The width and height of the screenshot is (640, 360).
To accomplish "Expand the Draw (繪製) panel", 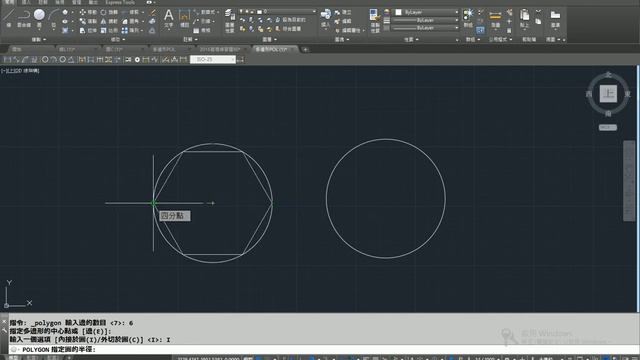I will [39, 40].
